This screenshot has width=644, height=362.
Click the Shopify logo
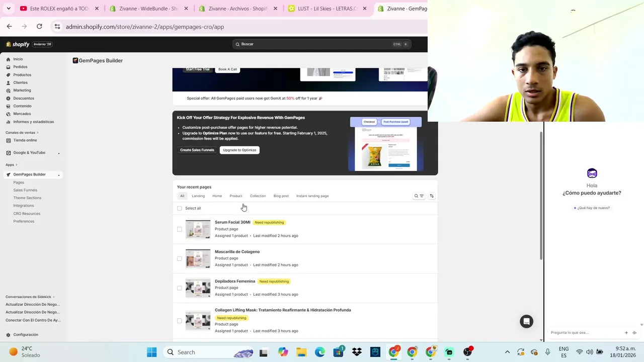tap(18, 44)
